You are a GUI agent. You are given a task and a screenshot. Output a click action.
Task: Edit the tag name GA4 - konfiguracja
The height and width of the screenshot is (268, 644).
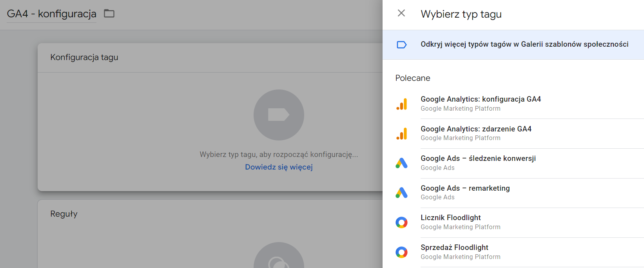(x=51, y=14)
